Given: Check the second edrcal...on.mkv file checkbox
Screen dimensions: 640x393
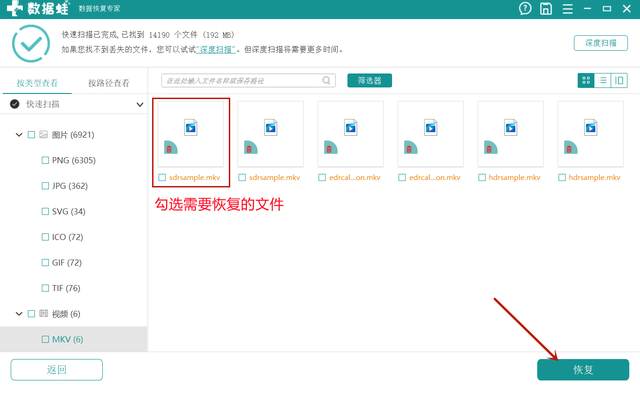Looking at the screenshot, I should [402, 178].
